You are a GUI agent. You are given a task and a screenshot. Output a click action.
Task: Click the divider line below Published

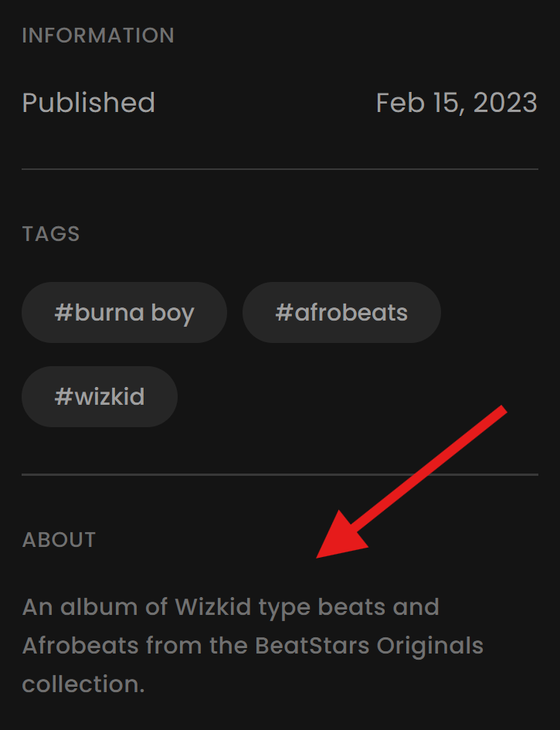(x=280, y=169)
